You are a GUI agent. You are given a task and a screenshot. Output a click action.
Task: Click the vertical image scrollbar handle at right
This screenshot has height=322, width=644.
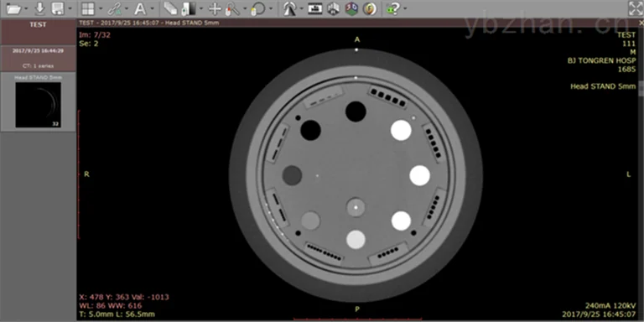coord(641,89)
